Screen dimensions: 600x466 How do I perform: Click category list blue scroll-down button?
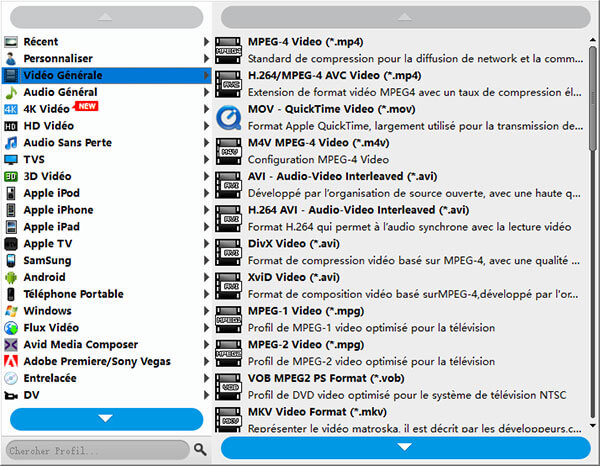coord(106,419)
